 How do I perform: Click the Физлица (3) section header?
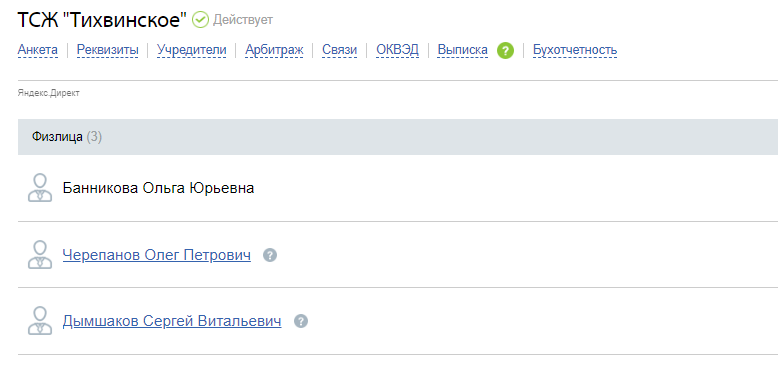(x=398, y=137)
